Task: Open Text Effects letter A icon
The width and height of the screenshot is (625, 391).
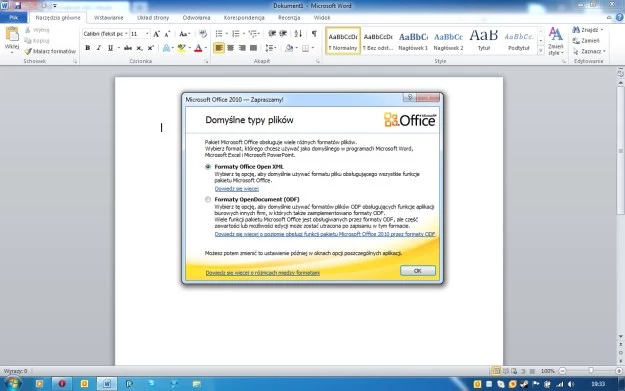Action: coord(166,48)
